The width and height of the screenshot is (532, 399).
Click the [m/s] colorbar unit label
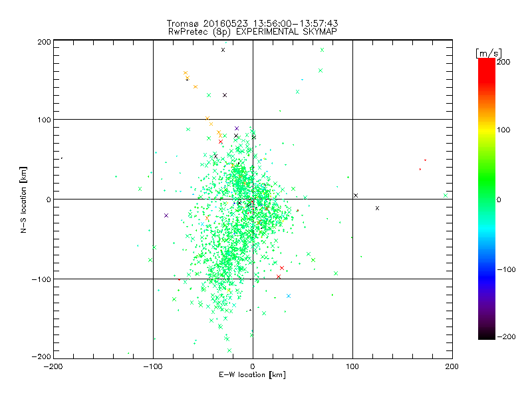(x=489, y=53)
